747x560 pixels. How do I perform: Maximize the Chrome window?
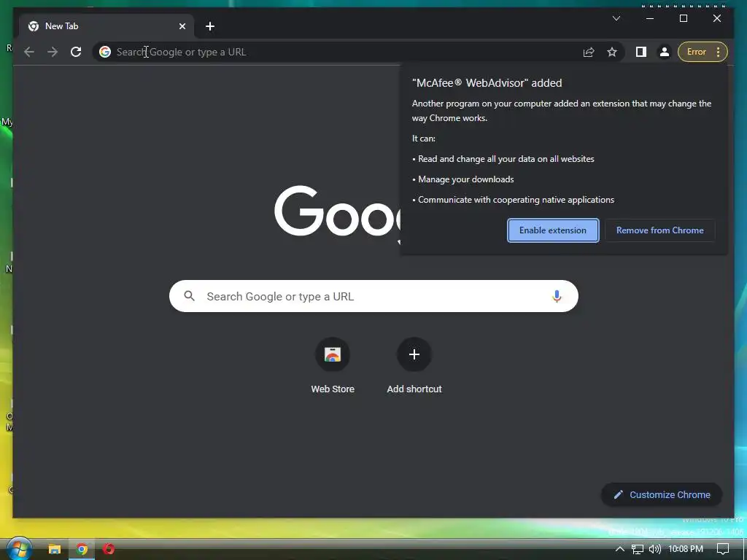(684, 18)
